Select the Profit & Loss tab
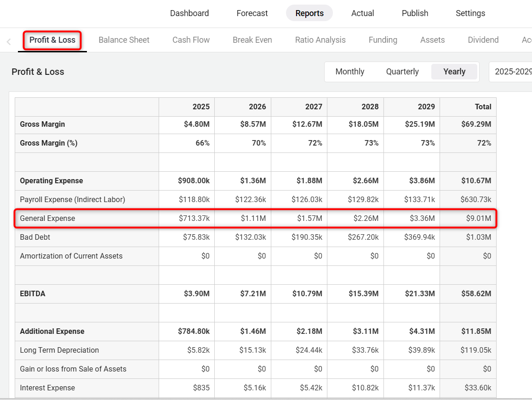The height and width of the screenshot is (400, 532). [x=52, y=40]
